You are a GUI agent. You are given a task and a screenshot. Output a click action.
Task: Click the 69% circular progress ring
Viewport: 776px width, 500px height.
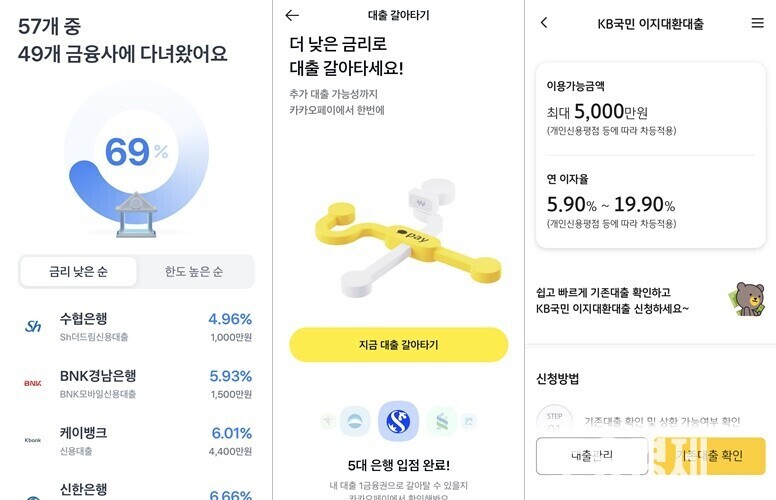[x=136, y=152]
